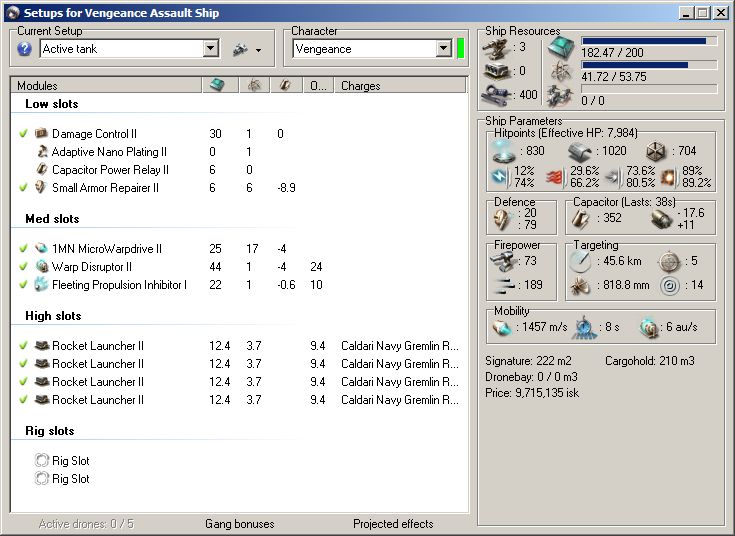Click the capacitor recharge icon
The width and height of the screenshot is (735, 536).
click(x=662, y=219)
